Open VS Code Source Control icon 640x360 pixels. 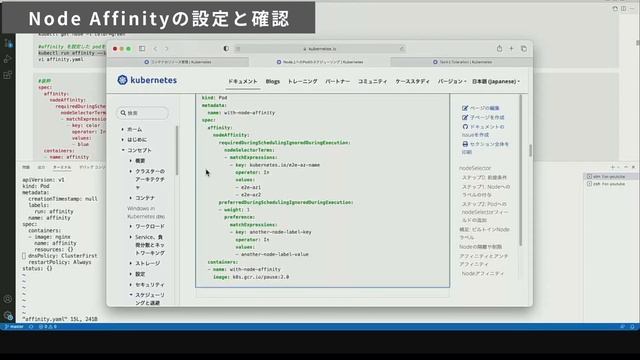tap(8, 43)
